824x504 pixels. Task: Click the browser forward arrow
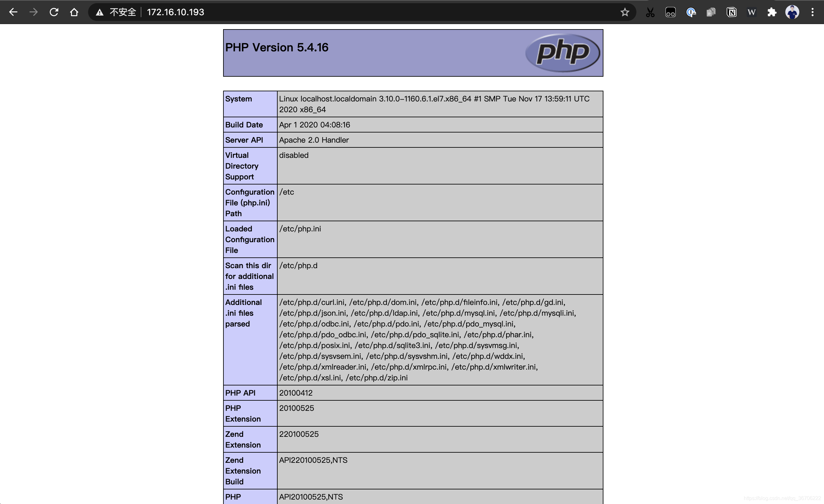pos(34,12)
